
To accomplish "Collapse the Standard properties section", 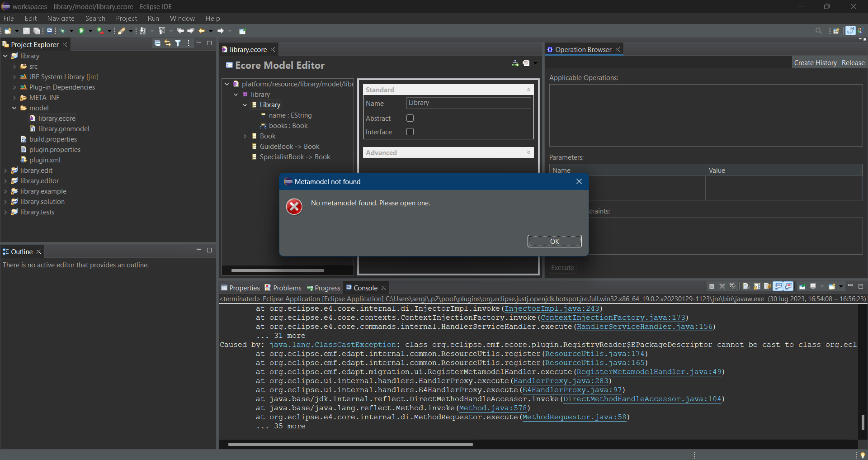I will coord(528,90).
